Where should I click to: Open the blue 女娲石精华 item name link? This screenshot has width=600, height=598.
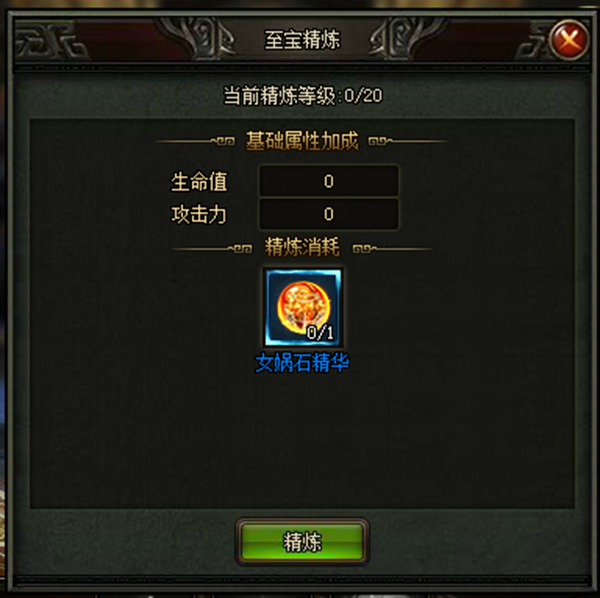tap(302, 363)
